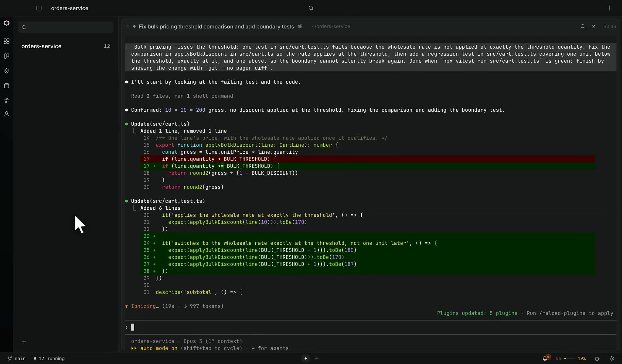Click the added line with >= BULK_THRESHOLD
622x364 pixels.
[x=367, y=166]
